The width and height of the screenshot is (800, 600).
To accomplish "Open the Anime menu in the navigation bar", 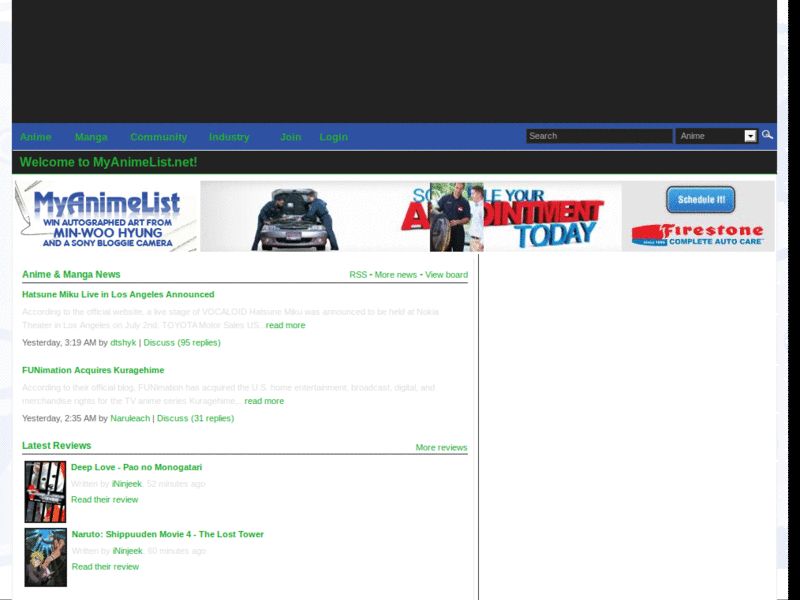I will (36, 137).
